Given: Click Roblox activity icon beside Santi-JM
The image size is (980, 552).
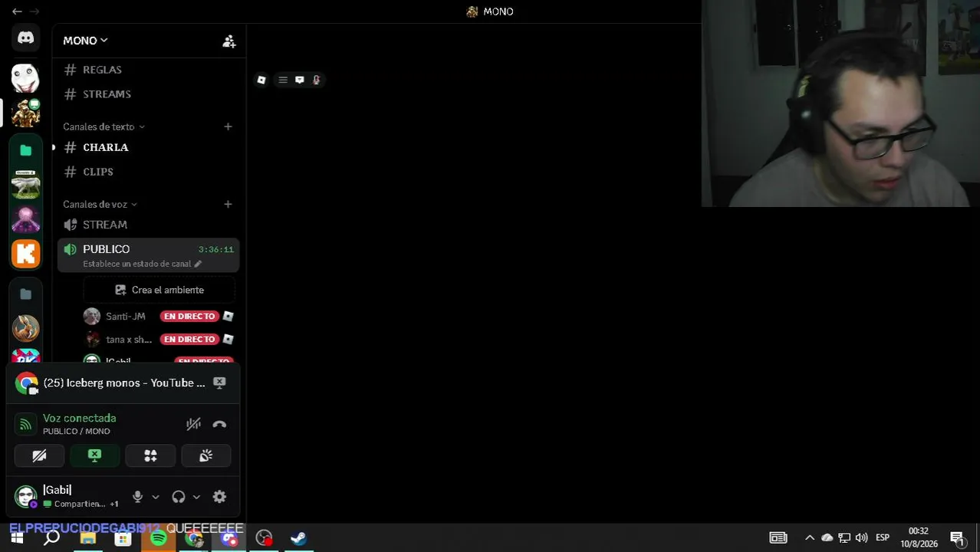Looking at the screenshot, I should coord(228,317).
